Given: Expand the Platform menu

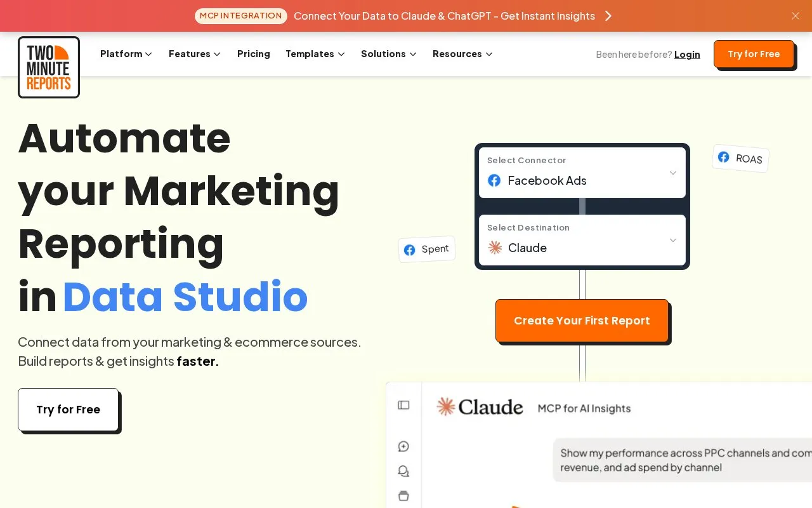Looking at the screenshot, I should tap(126, 54).
